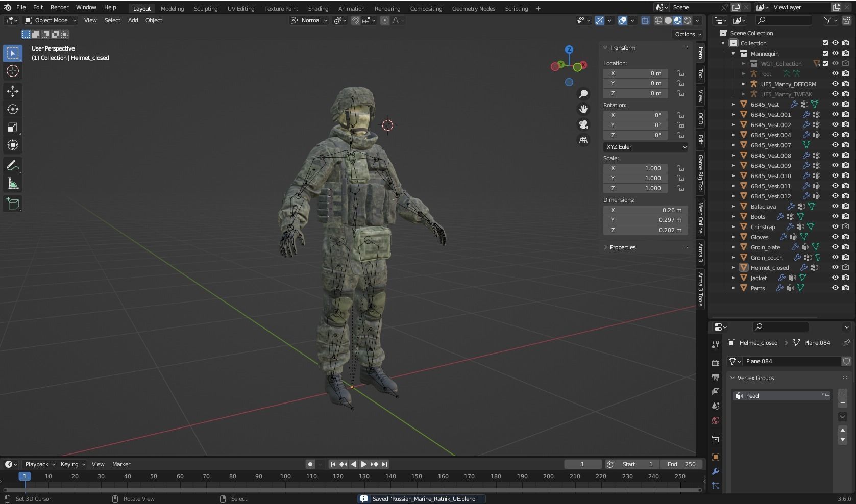Switch perspective/orthographic grid icon
Image resolution: width=856 pixels, height=504 pixels.
point(583,140)
